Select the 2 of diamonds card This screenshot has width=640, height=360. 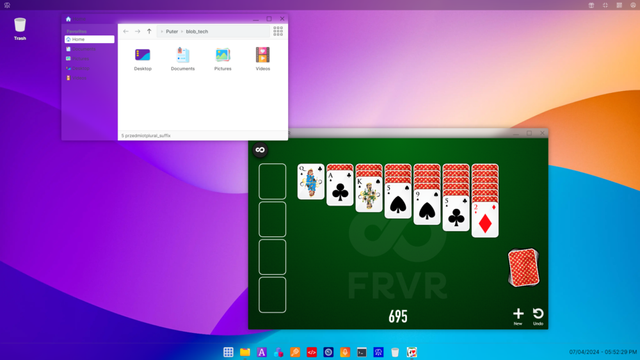click(485, 220)
